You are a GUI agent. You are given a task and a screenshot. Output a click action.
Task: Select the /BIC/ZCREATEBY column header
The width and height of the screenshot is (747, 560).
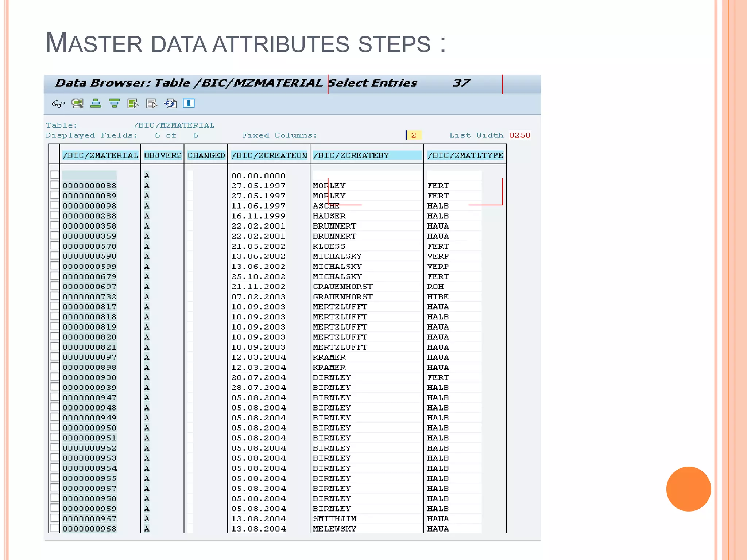(x=367, y=155)
